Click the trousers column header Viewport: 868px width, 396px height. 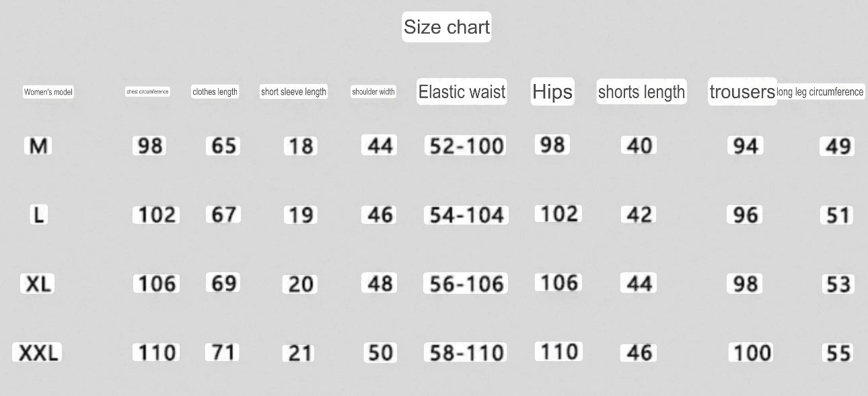(x=742, y=92)
